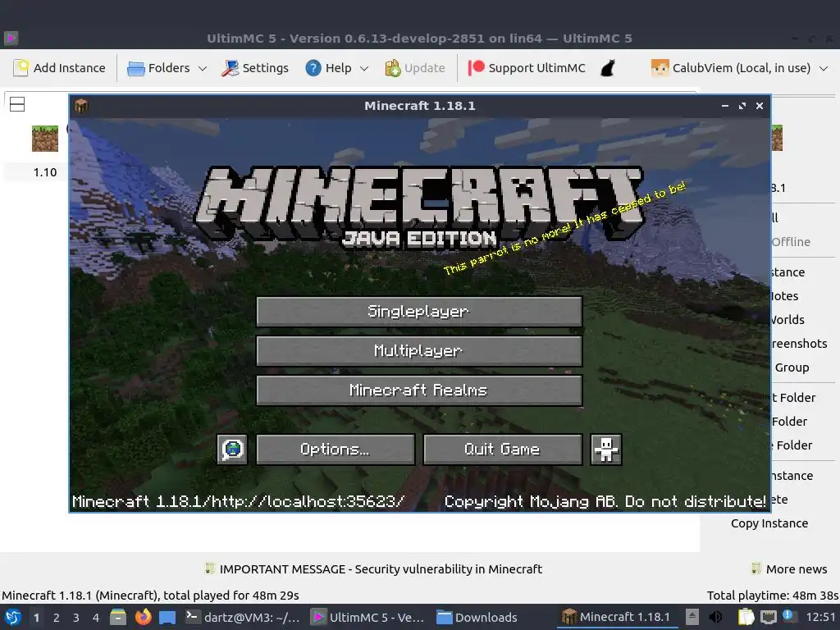Click the black cat icon
This screenshot has width=840, height=630.
pyautogui.click(x=608, y=68)
